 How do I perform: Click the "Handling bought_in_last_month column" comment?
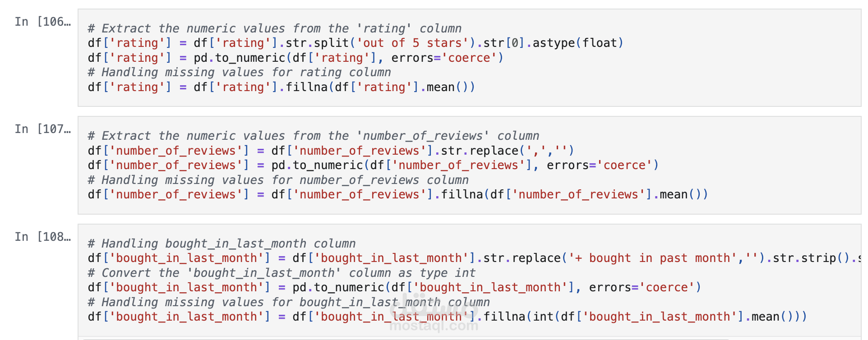click(x=222, y=244)
